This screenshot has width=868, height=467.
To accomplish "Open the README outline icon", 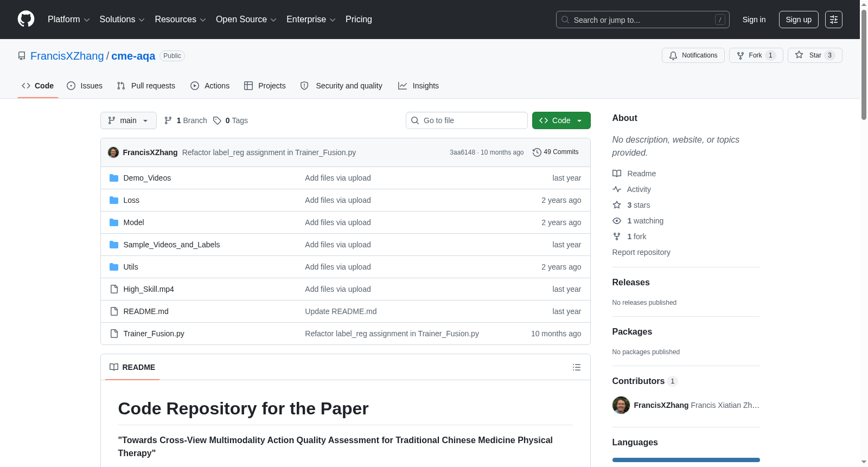I will pos(577,367).
